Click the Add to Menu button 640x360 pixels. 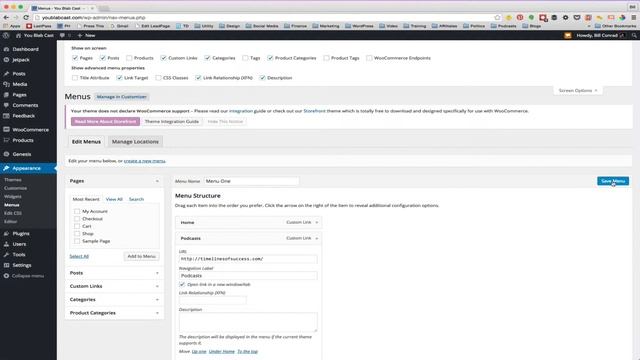point(141,256)
